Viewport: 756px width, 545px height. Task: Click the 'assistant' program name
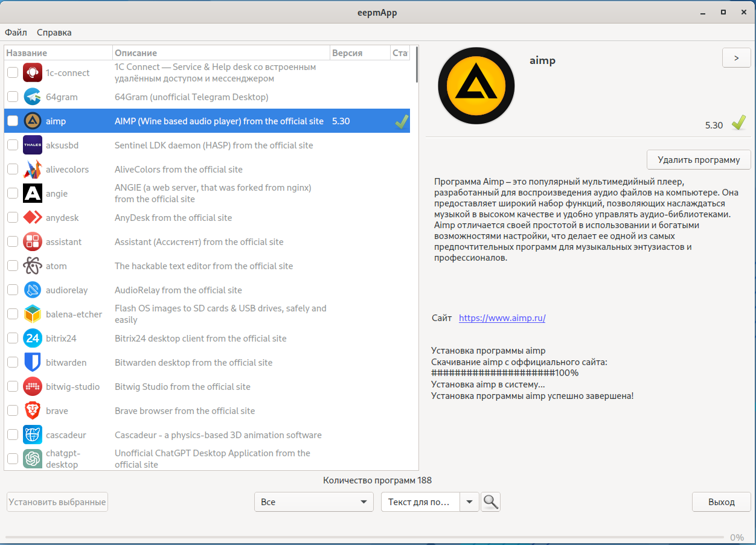[64, 241]
